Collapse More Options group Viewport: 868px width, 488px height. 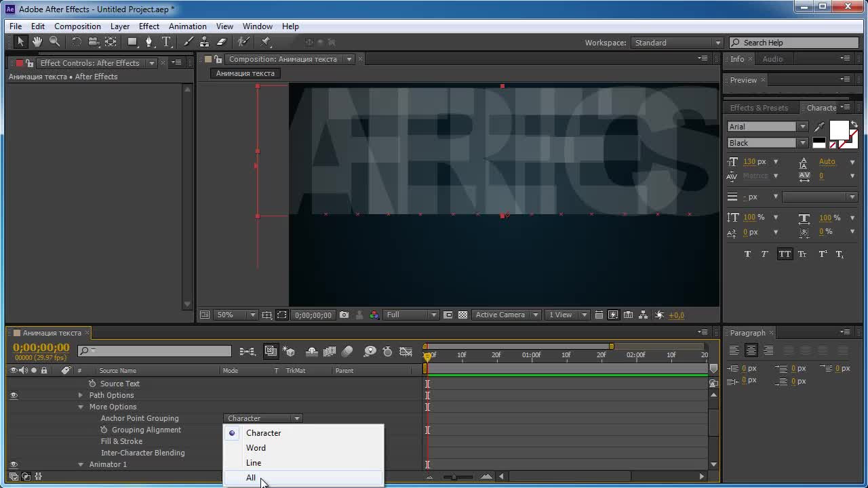81,407
